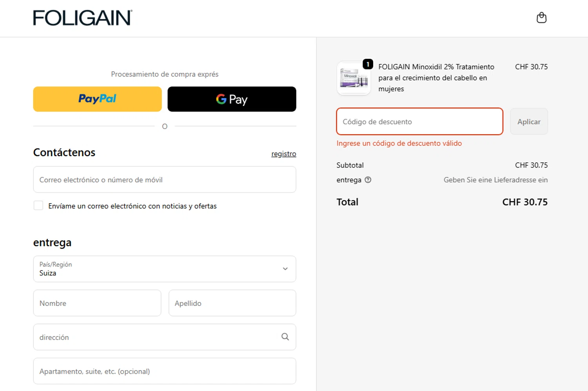
Task: Focus the Código de descuento field
Action: coord(419,122)
